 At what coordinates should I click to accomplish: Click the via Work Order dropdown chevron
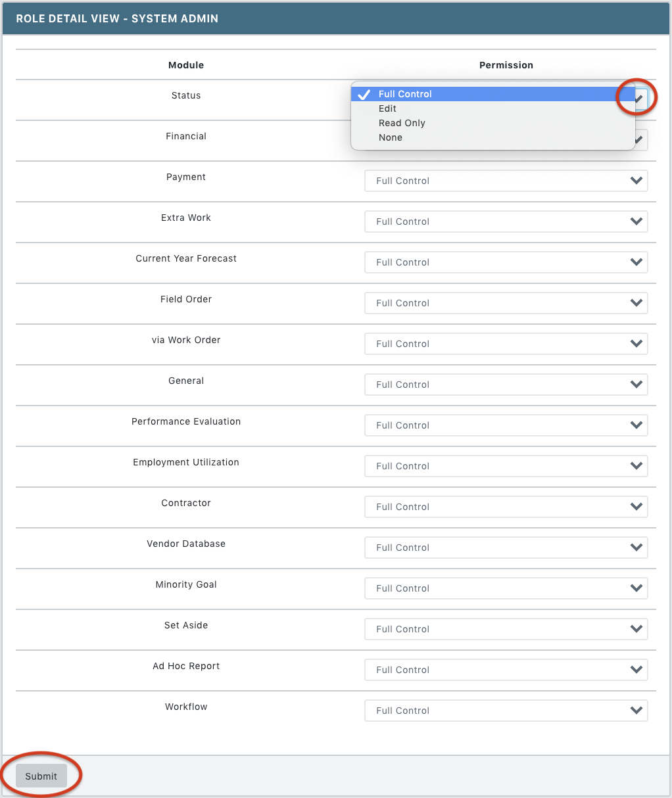pos(636,344)
